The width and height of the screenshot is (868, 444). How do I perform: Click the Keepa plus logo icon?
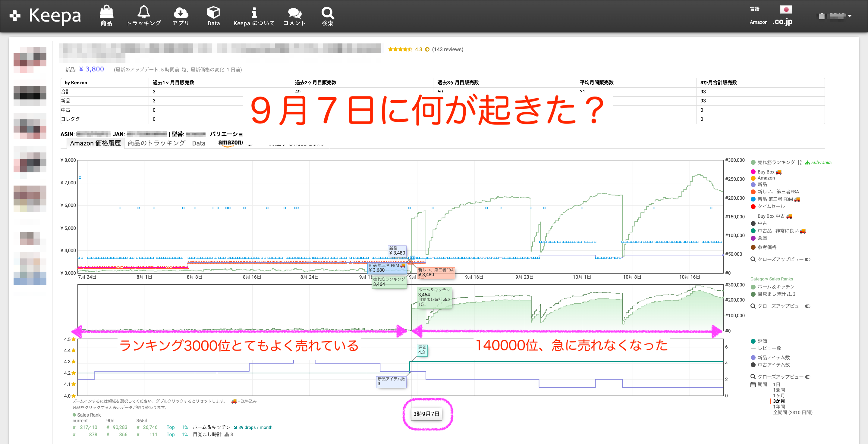point(15,15)
